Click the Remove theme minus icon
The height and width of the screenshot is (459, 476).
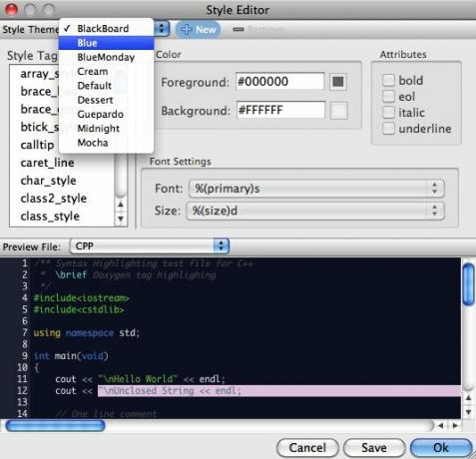pos(238,30)
